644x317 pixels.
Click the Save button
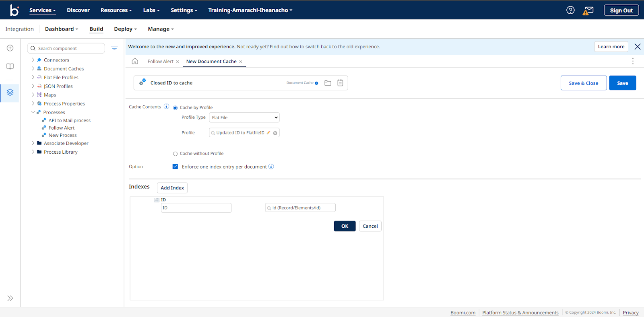tap(623, 83)
